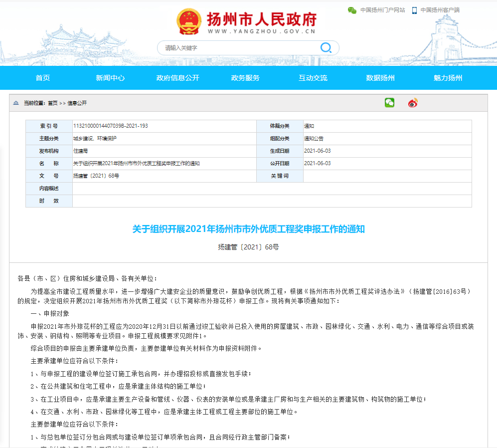Screen dimensions: 497x448
Task: Switch to the 数据扬州 section
Action: [380, 78]
